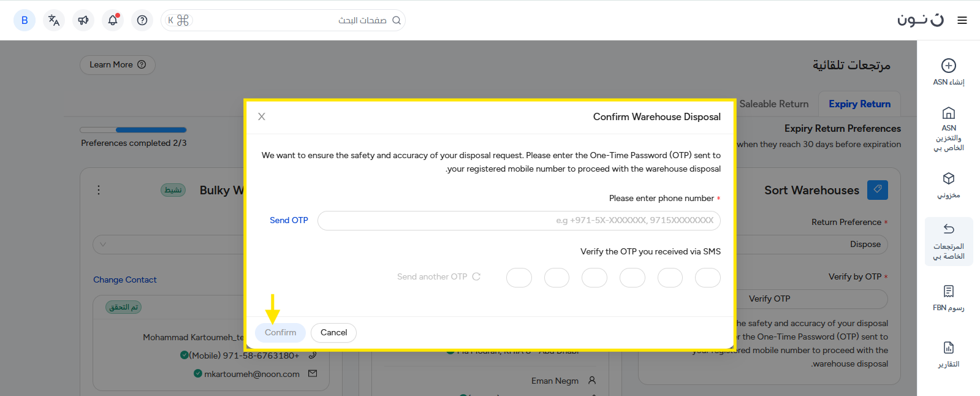Viewport: 980px width, 396px height.
Task: Open the FBN fees sidebar item
Action: [x=948, y=298]
